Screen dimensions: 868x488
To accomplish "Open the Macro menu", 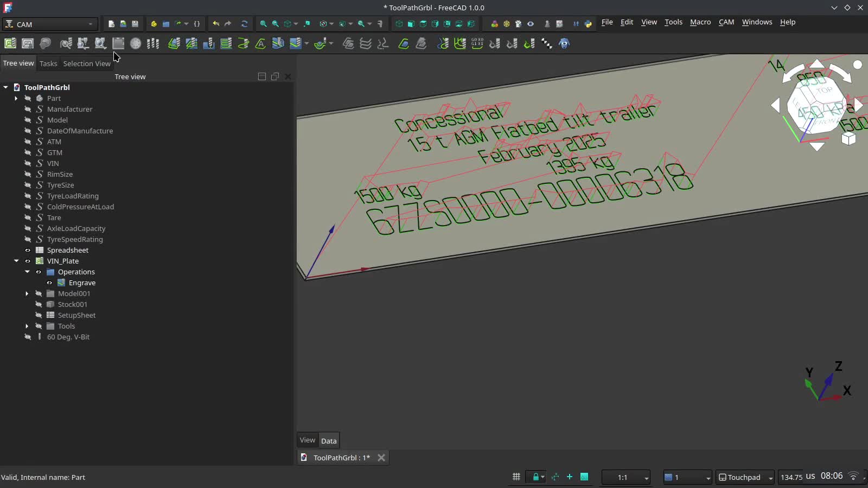I will [700, 22].
